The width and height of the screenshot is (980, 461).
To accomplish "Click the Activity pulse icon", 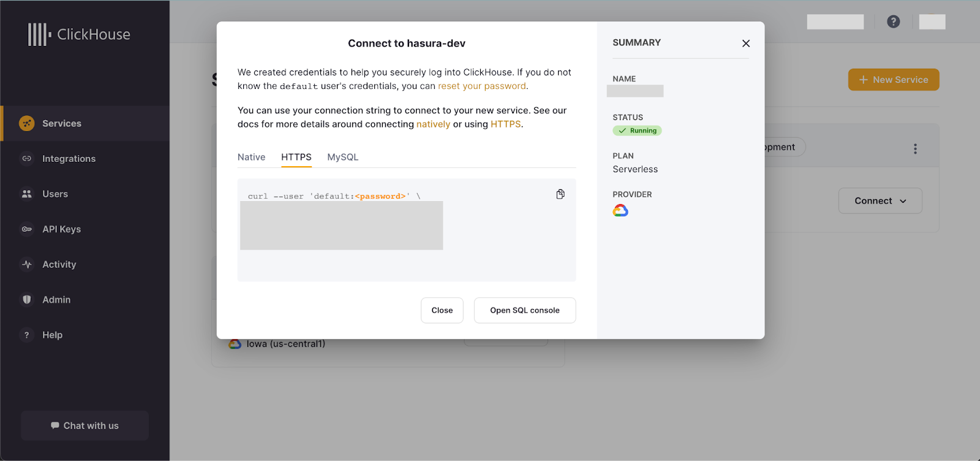I will tap(26, 264).
